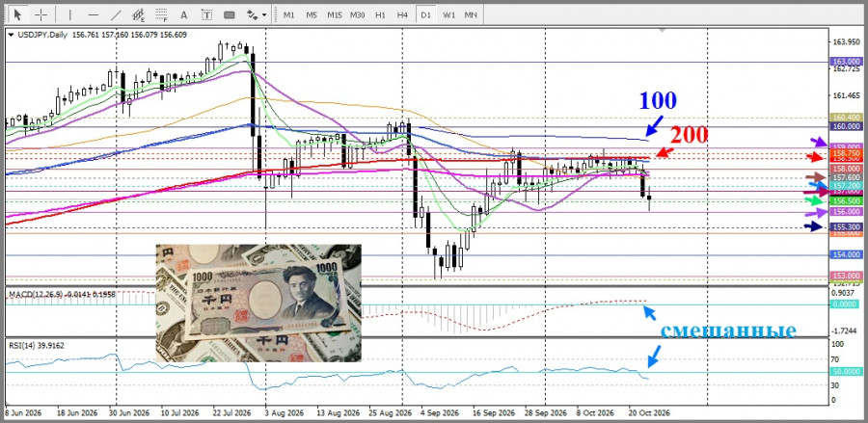
Task: Click the 161.465 price axis value
Action: point(847,96)
